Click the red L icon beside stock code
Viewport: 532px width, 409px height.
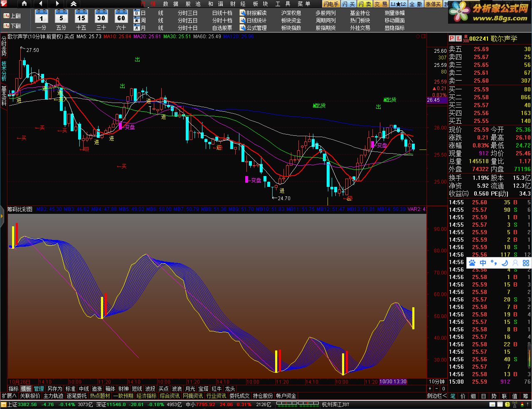[458, 38]
